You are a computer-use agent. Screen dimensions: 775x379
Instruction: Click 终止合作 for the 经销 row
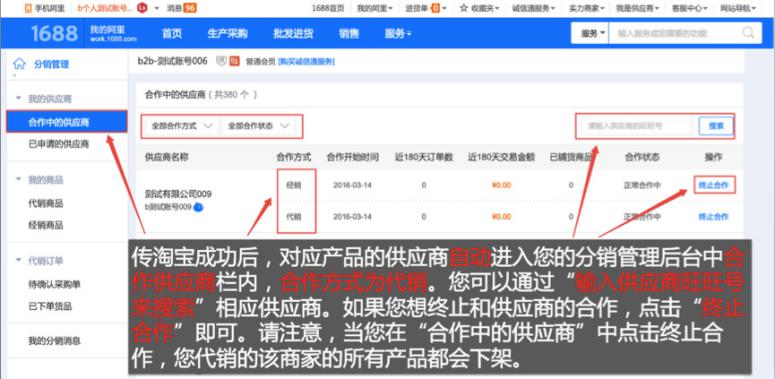pyautogui.click(x=713, y=185)
